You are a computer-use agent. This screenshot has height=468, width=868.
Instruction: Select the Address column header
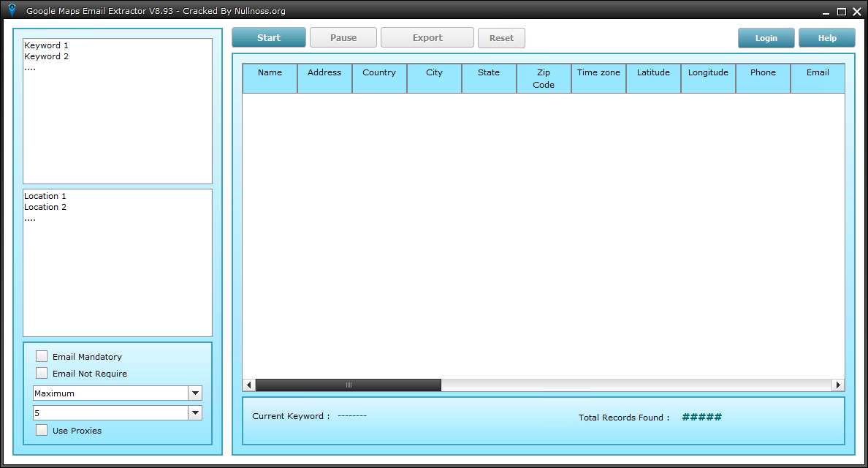(x=324, y=78)
